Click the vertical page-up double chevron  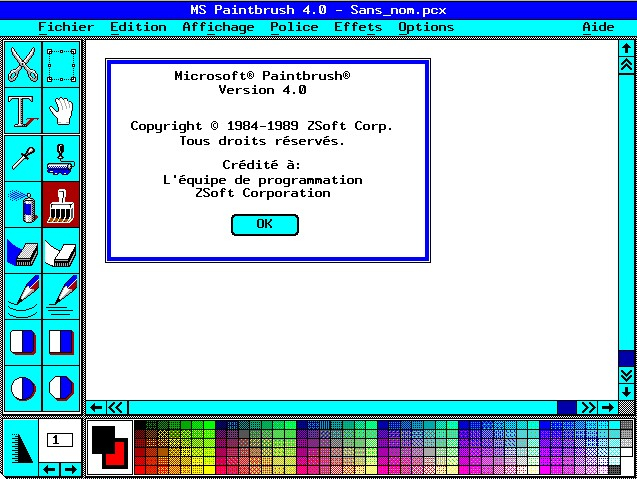click(x=626, y=65)
